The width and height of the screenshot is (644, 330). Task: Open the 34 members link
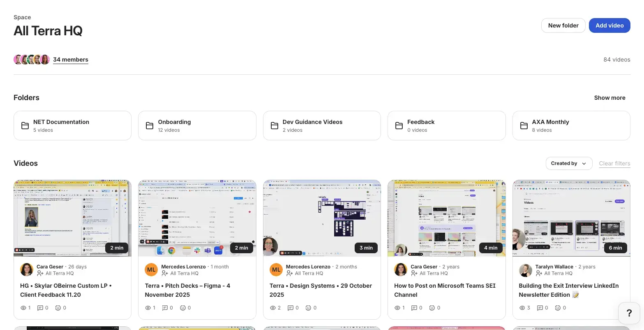pyautogui.click(x=71, y=60)
